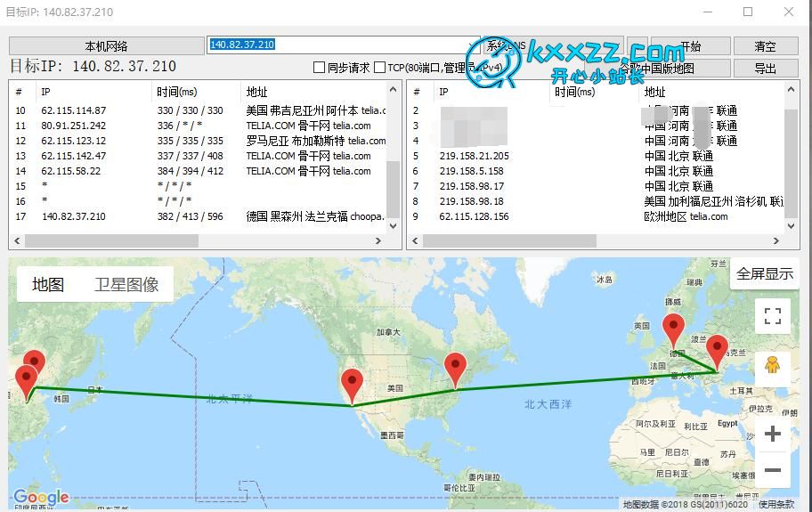The width and height of the screenshot is (812, 512).
Task: Select right table row 219.158.98.18
Action: tap(597, 201)
